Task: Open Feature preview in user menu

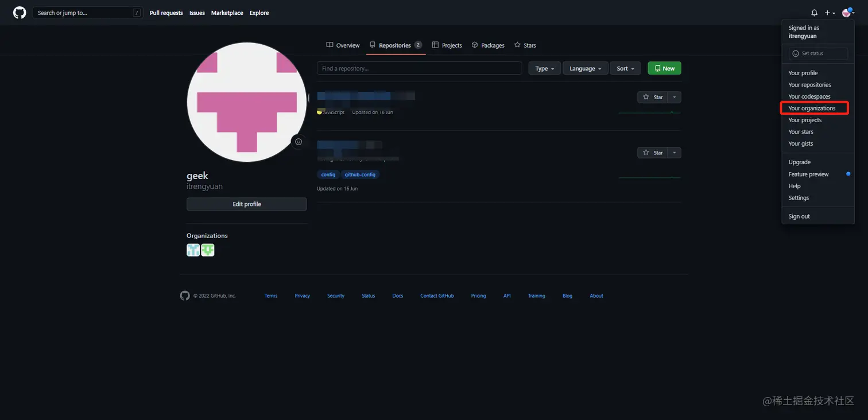Action: point(817,174)
